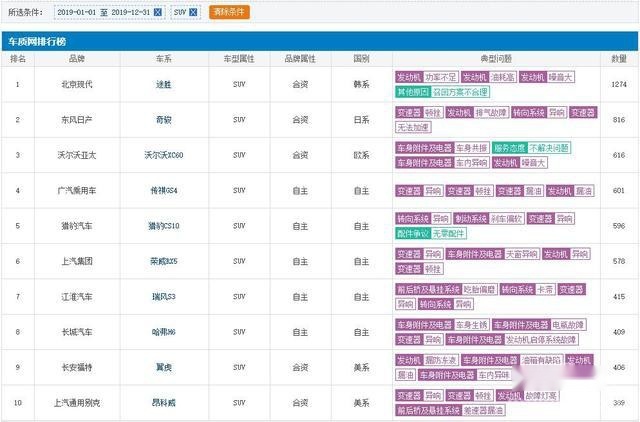Screen dimensions: 640x422
Task: Click the orange 清除条件 button
Action: click(229, 12)
